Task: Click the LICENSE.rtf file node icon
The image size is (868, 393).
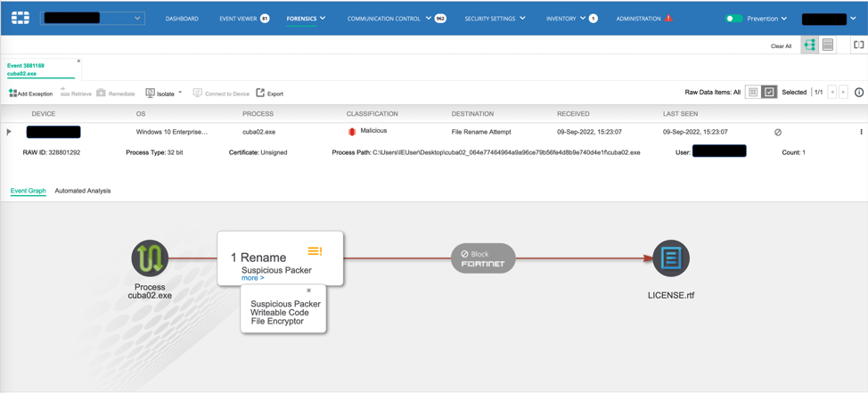Action: [x=671, y=258]
